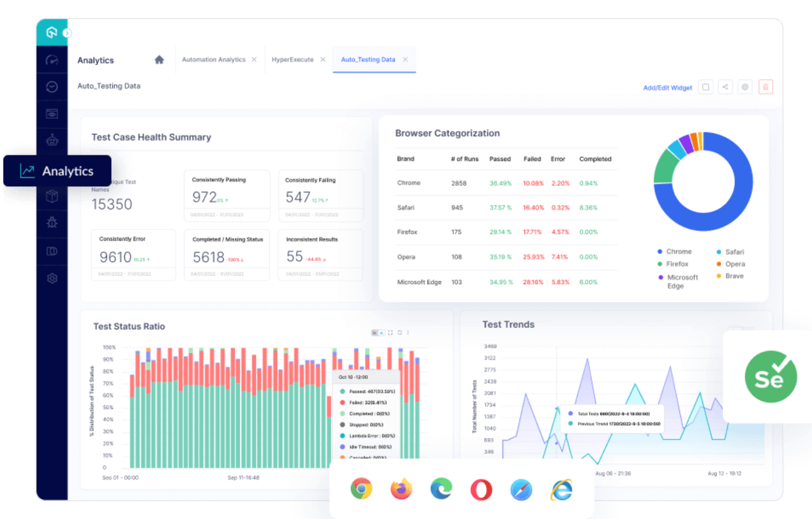Switch to the HyperExecute tab
Image resolution: width=812 pixels, height=527 pixels.
tap(292, 59)
